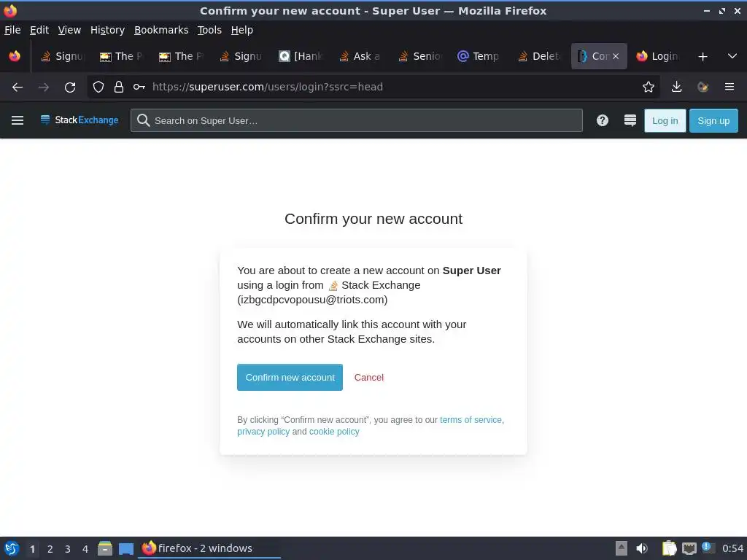The height and width of the screenshot is (560, 747).
Task: Open the file manager taskbar icon
Action: 105,548
